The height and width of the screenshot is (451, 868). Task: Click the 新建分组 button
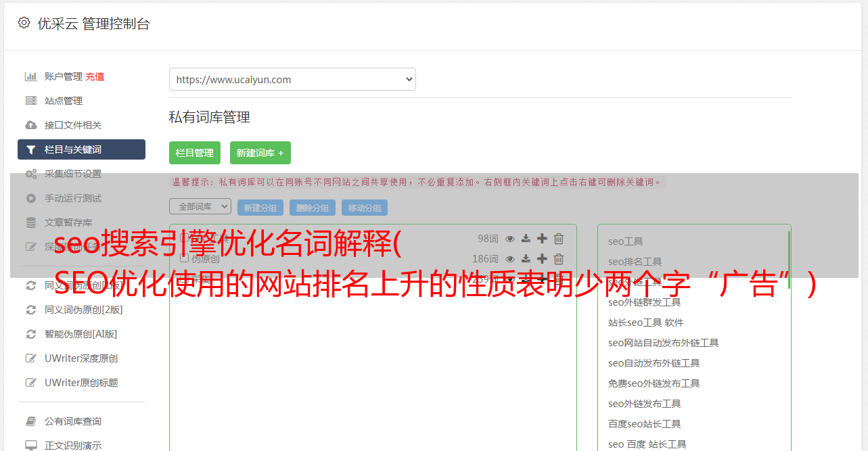coord(260,208)
